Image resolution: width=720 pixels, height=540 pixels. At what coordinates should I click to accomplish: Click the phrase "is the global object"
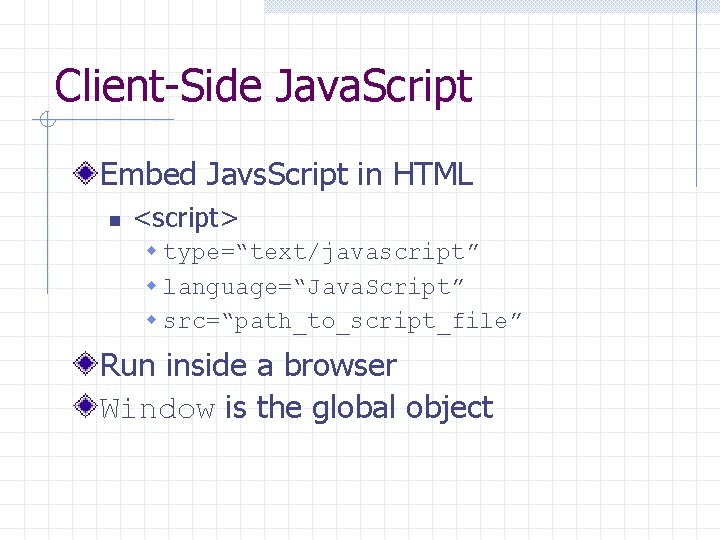[360, 408]
